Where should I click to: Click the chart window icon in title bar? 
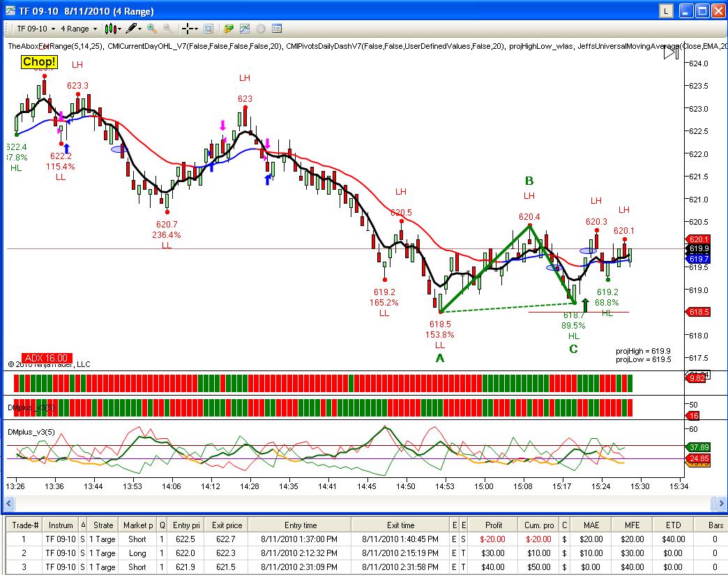pyautogui.click(x=10, y=10)
